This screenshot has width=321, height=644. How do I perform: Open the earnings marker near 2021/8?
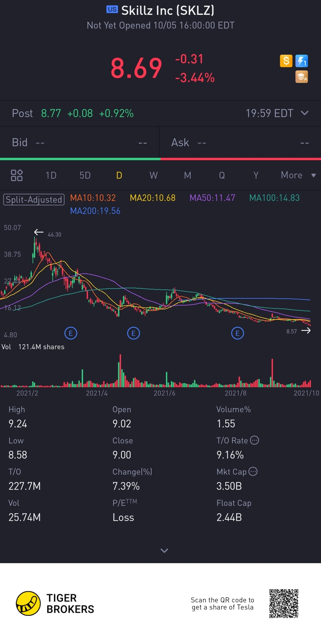point(237,333)
